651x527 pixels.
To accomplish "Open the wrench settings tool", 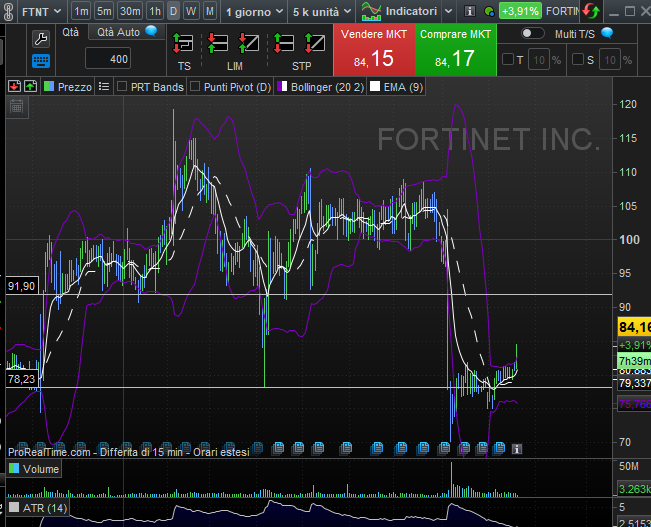I will (41, 39).
